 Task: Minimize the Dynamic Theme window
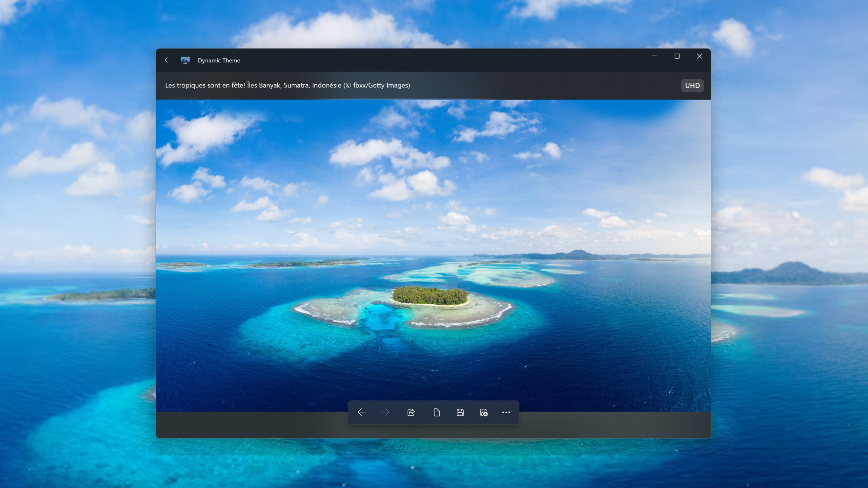point(655,56)
